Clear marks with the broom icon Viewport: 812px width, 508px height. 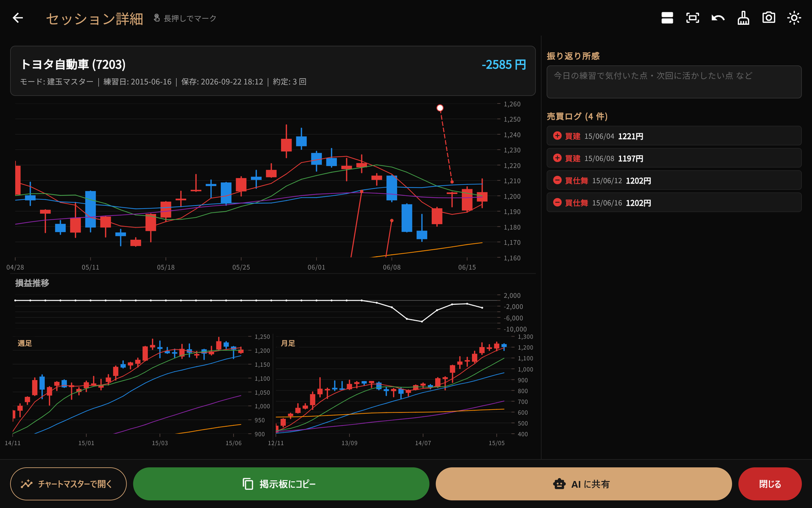tap(743, 18)
